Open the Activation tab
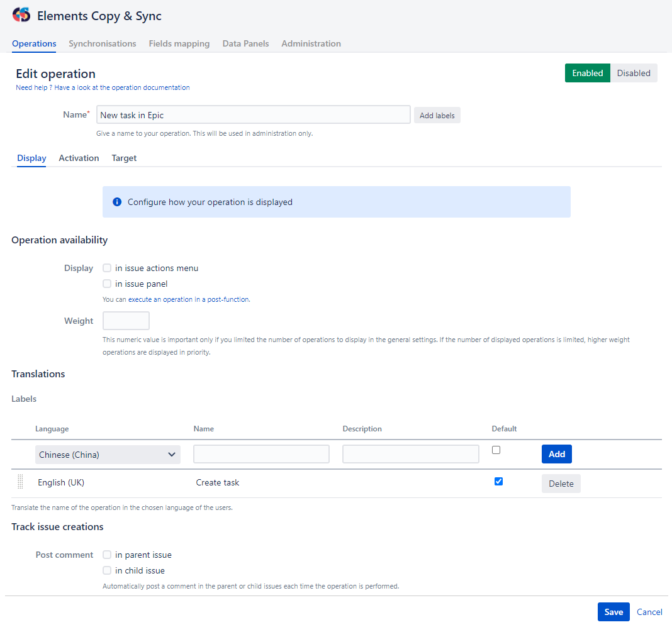Screen dimensions: 672x637 [x=79, y=158]
